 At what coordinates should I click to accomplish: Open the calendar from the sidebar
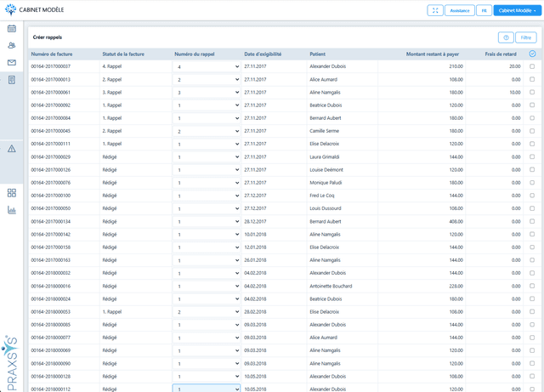coord(12,29)
